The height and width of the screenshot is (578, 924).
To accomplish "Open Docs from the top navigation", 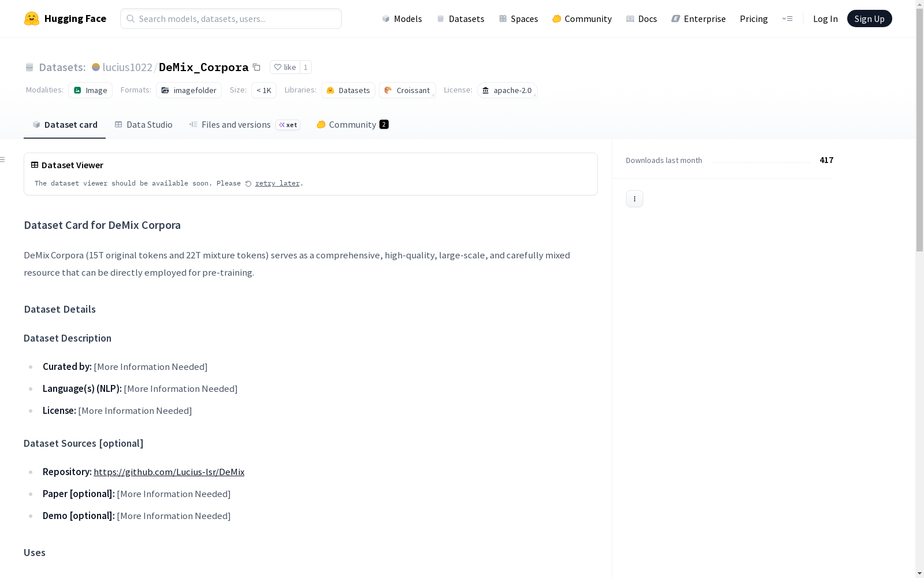I will tap(642, 18).
